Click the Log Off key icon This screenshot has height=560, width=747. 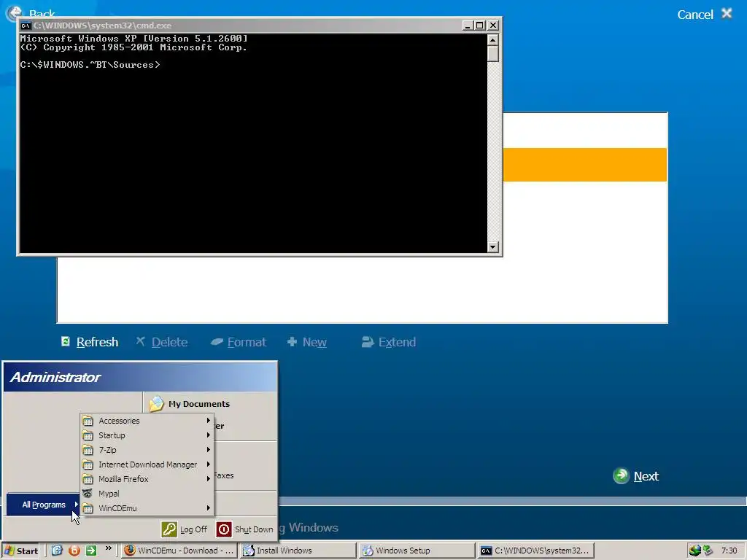click(169, 529)
